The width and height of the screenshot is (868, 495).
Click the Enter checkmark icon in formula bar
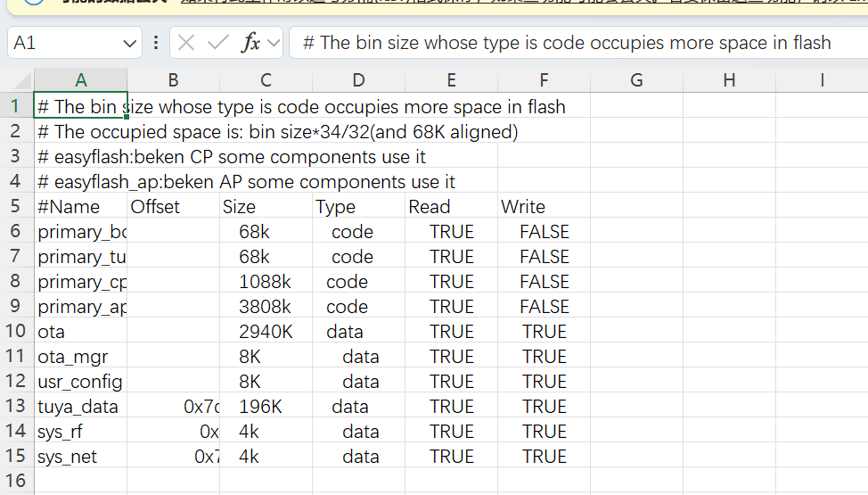[x=217, y=43]
